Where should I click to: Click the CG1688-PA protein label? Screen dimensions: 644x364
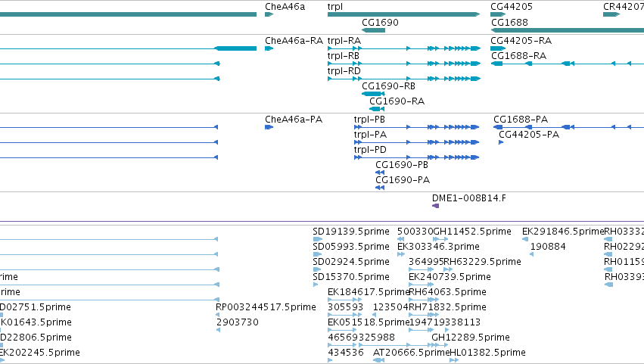pos(521,120)
